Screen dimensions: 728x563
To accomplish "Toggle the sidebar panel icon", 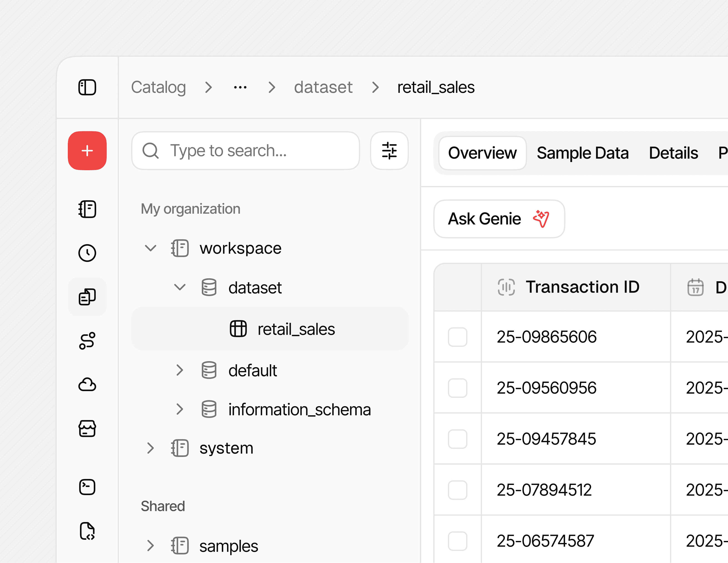I will point(87,87).
